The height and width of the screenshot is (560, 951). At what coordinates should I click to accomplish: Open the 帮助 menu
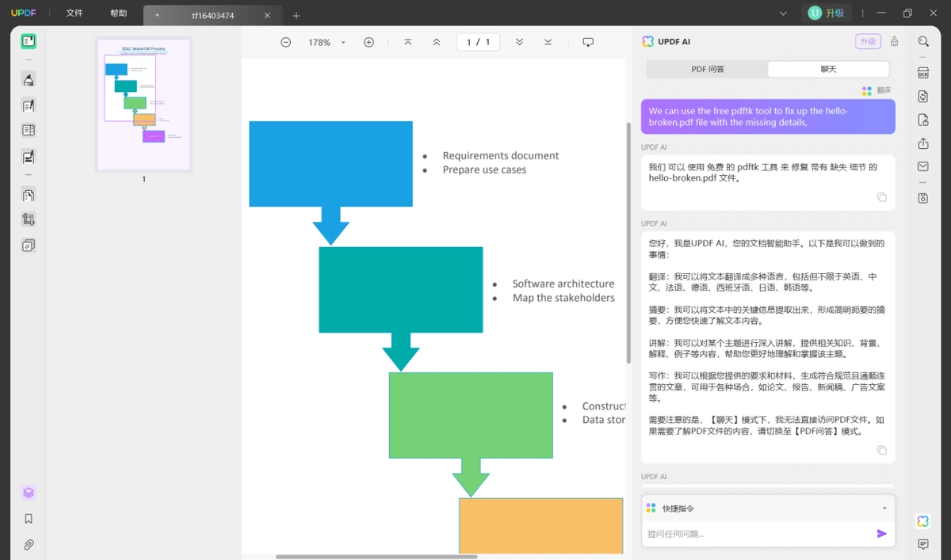[118, 13]
